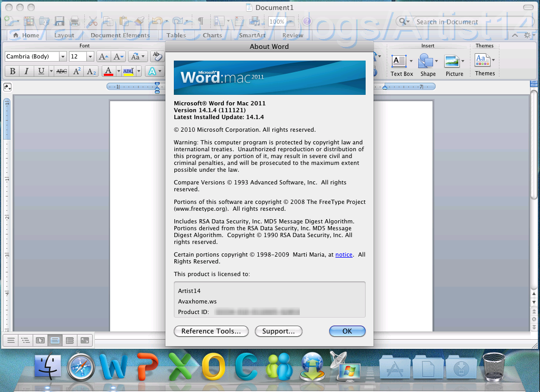Open ribbon preferences gear menu
Screen dimensions: 540x392
point(528,35)
